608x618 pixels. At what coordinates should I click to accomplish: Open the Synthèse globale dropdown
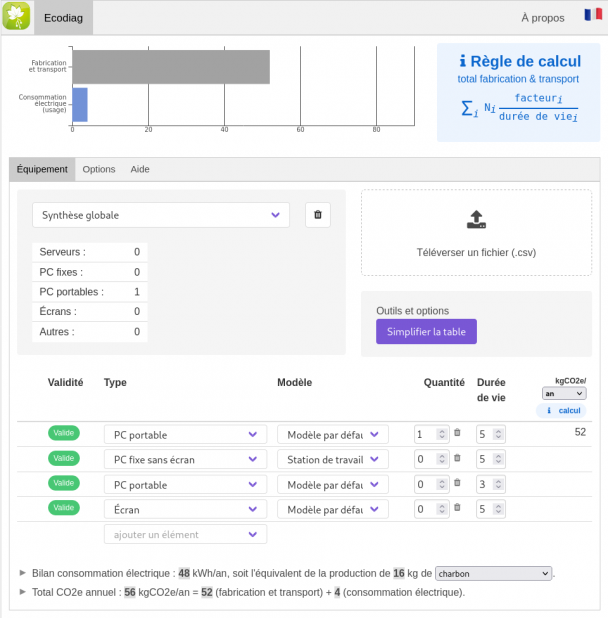[x=161, y=215]
